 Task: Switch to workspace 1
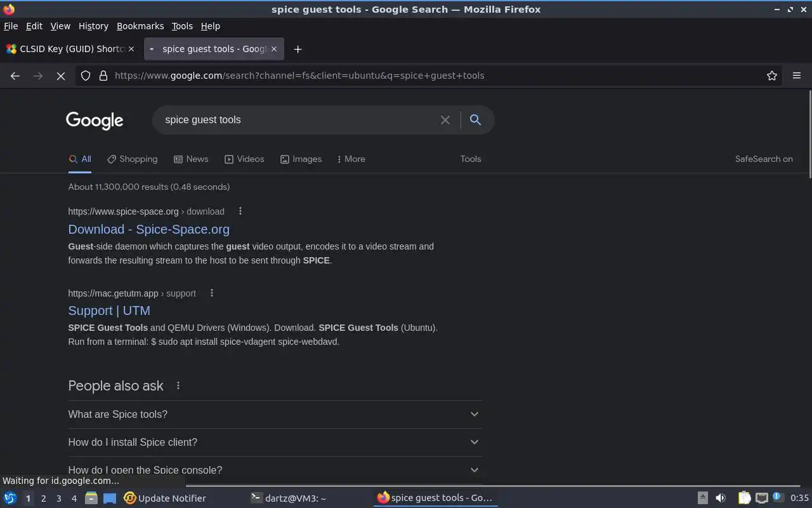(28, 498)
